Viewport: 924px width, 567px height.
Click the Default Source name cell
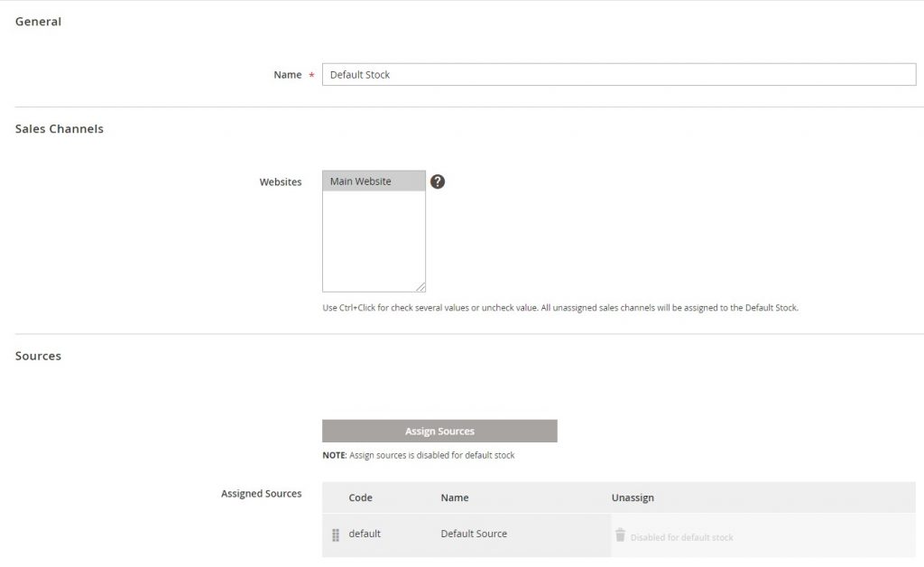(473, 534)
